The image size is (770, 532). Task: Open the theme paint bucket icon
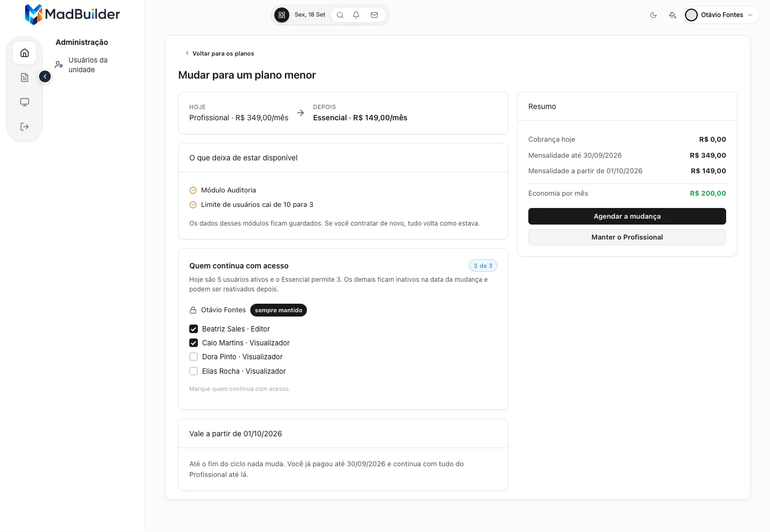673,15
